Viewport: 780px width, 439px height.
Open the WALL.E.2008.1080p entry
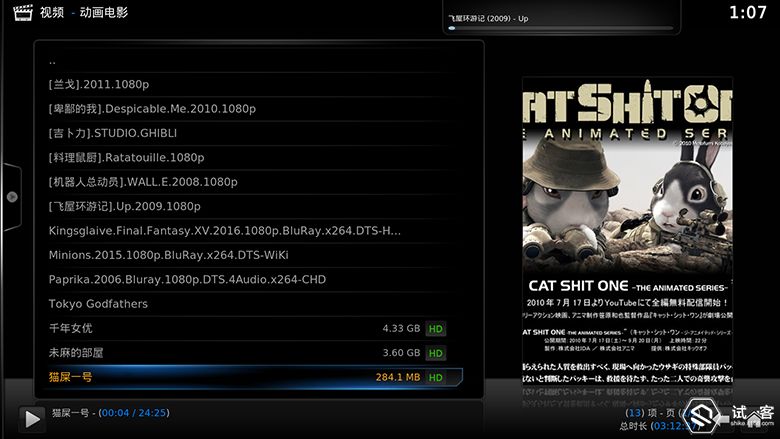click(143, 182)
